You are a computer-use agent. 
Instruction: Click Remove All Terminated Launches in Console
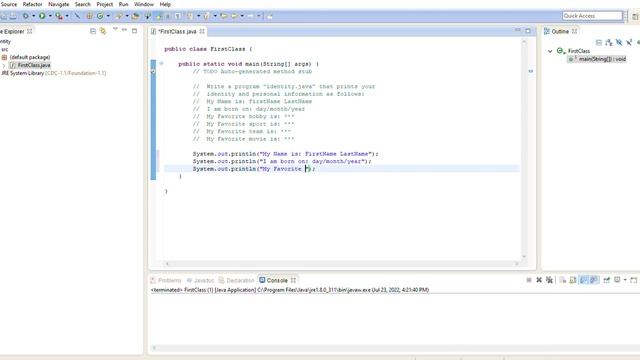(x=549, y=280)
